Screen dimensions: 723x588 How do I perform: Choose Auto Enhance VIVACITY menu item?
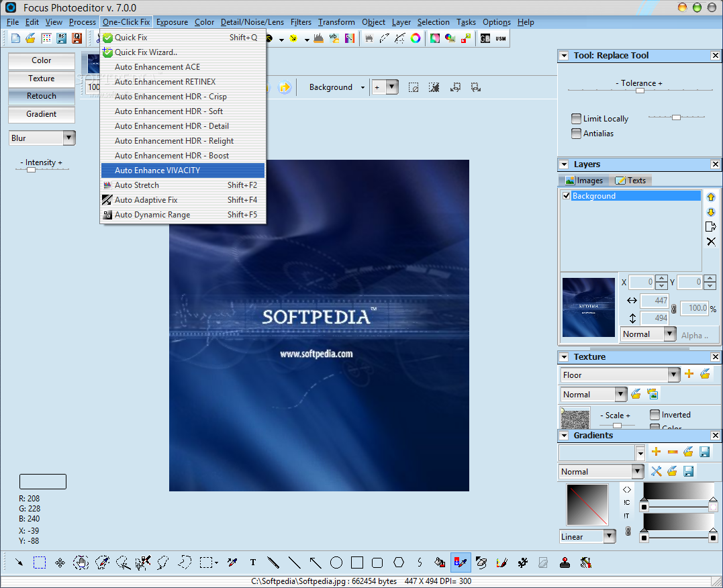click(x=183, y=170)
